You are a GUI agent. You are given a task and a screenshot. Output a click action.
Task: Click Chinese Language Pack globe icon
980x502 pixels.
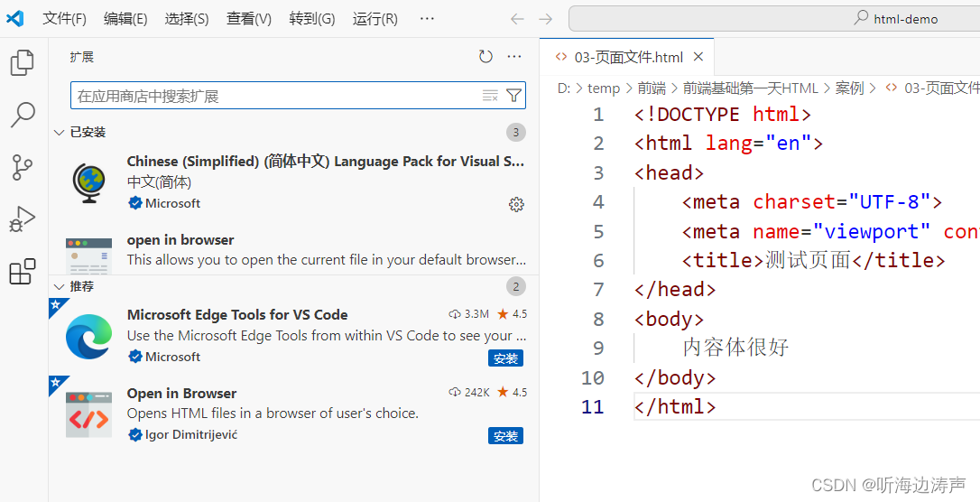click(x=88, y=182)
